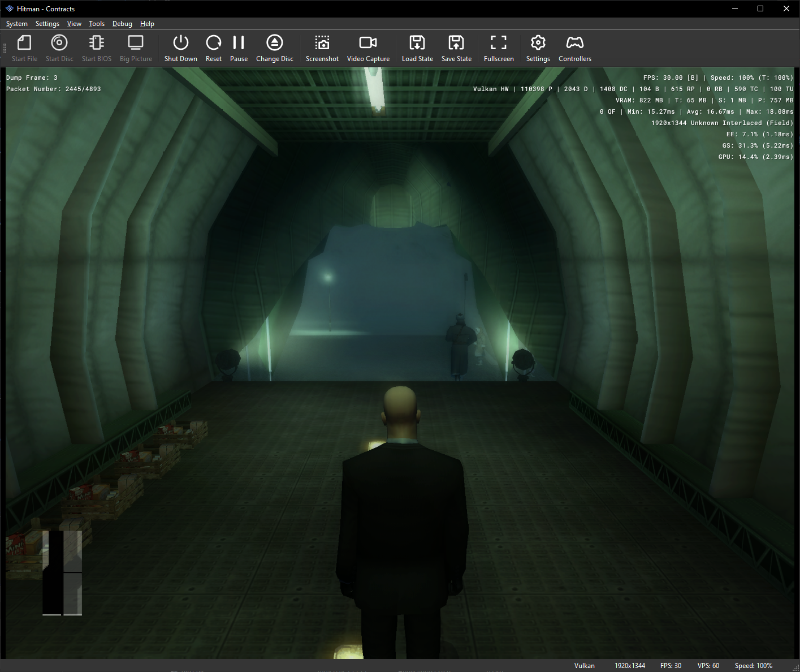Maximize the Hitman - Contracts window
Viewport: 800px width, 672px height.
760,8
